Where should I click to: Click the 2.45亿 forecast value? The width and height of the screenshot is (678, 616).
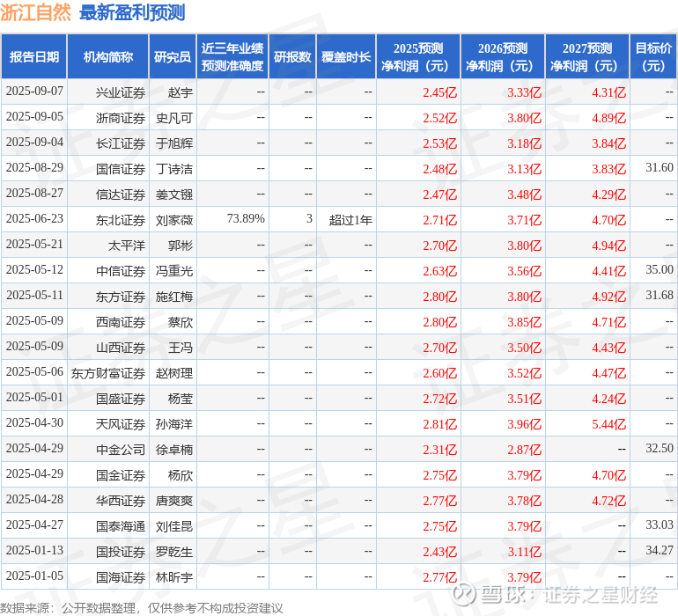[439, 92]
